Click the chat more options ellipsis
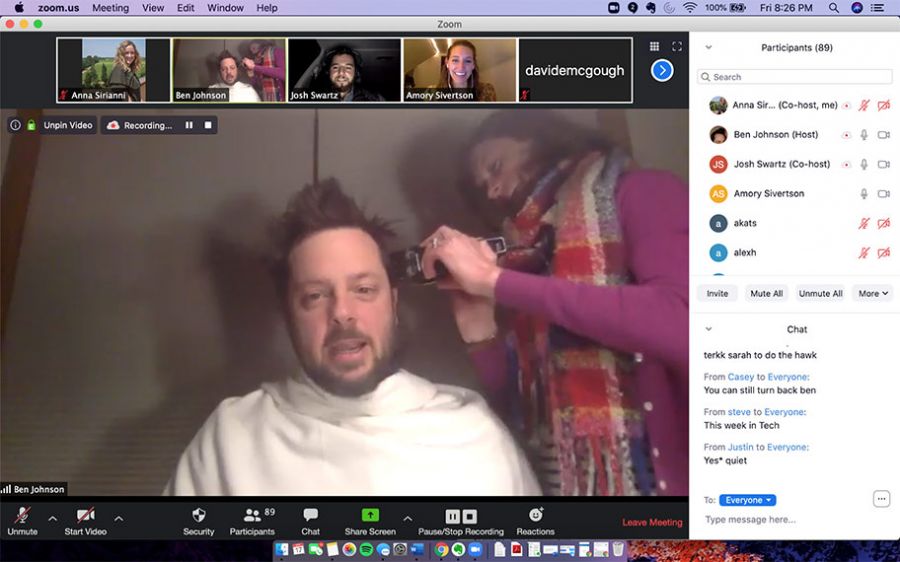The height and width of the screenshot is (562, 900). coord(881,499)
